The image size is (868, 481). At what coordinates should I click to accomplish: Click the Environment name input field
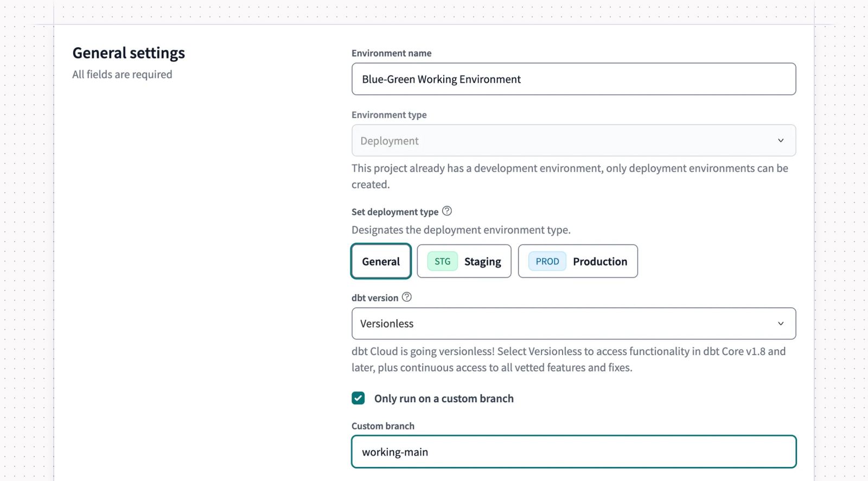coord(573,79)
